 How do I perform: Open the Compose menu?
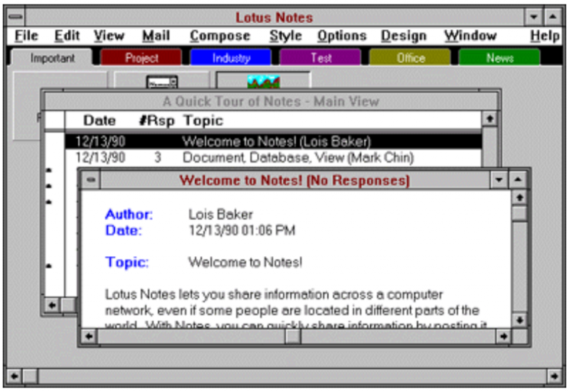[x=220, y=36]
